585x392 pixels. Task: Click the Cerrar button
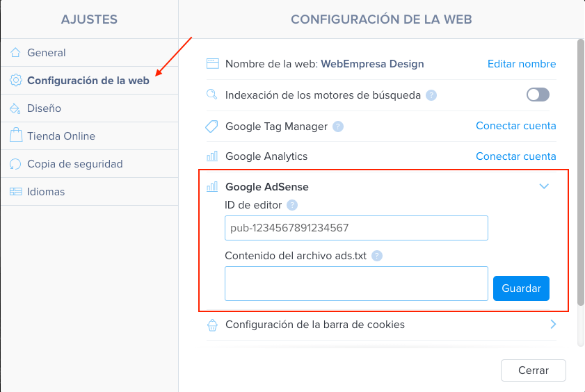pos(533,370)
